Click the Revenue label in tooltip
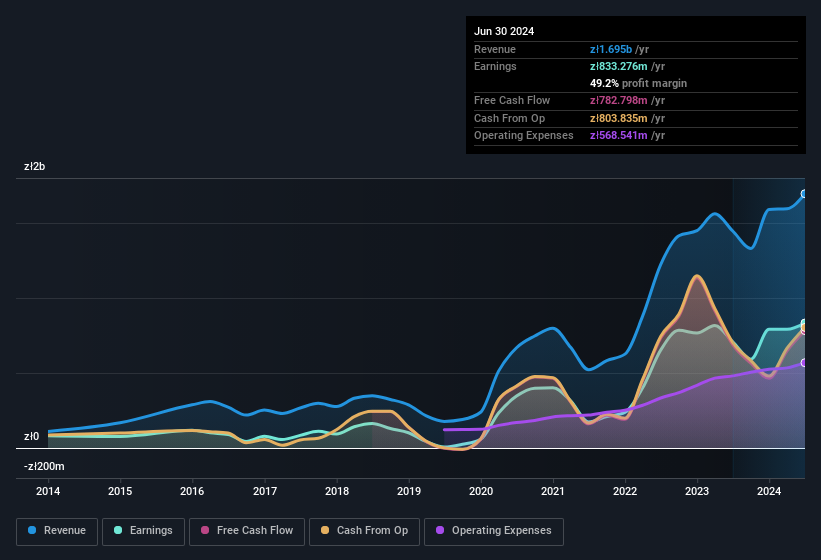 [x=495, y=49]
